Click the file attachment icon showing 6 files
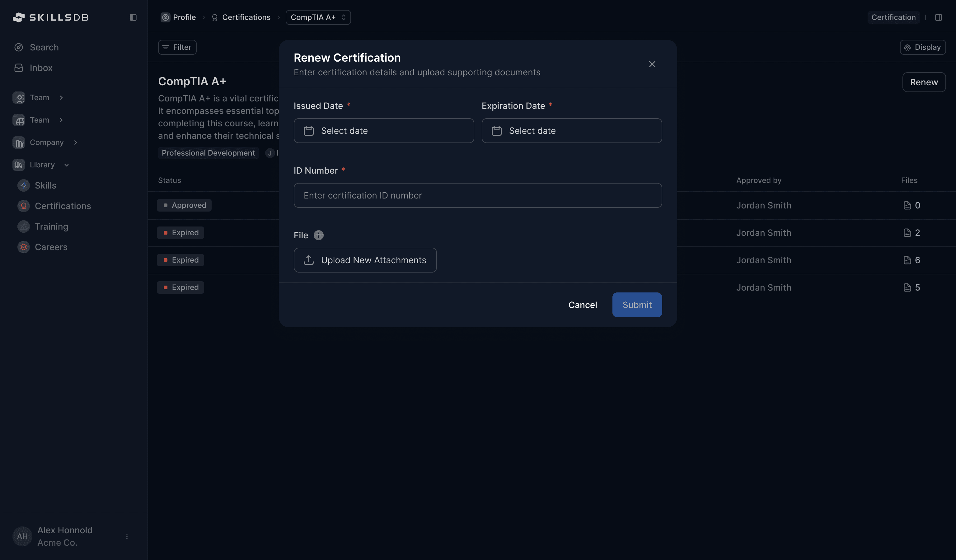The width and height of the screenshot is (956, 560). pos(907,260)
